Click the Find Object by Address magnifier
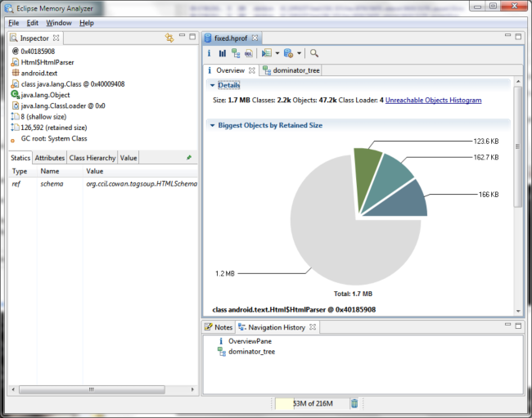 click(314, 53)
